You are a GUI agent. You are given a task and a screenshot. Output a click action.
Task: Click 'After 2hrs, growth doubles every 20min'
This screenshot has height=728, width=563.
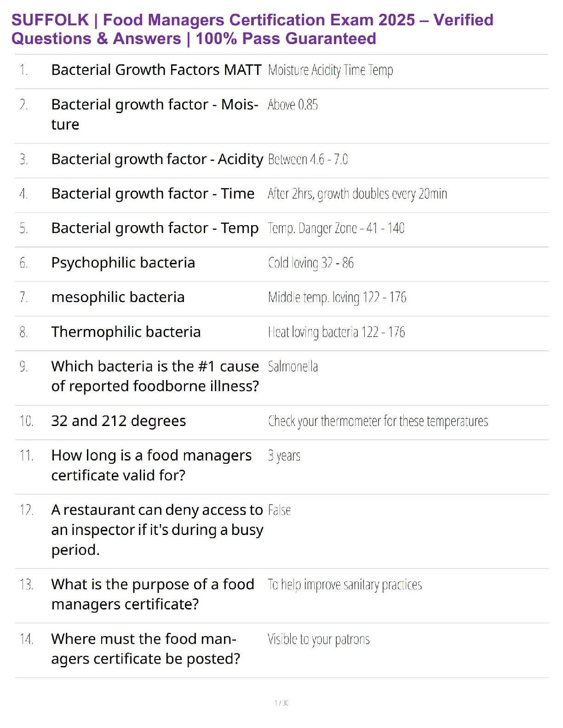click(x=357, y=194)
